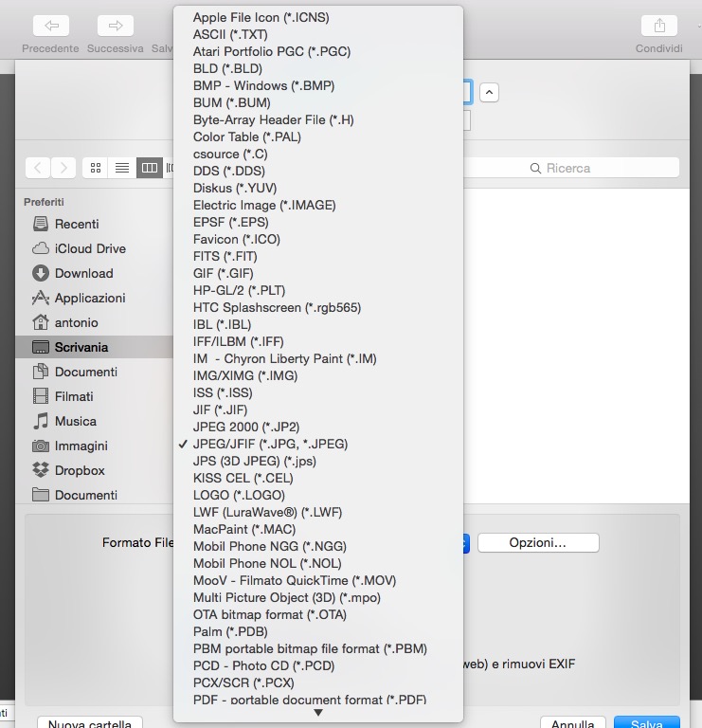Image resolution: width=702 pixels, height=728 pixels.
Task: Choose JPEG 2000 (*.JP2) format
Action: click(x=318, y=428)
